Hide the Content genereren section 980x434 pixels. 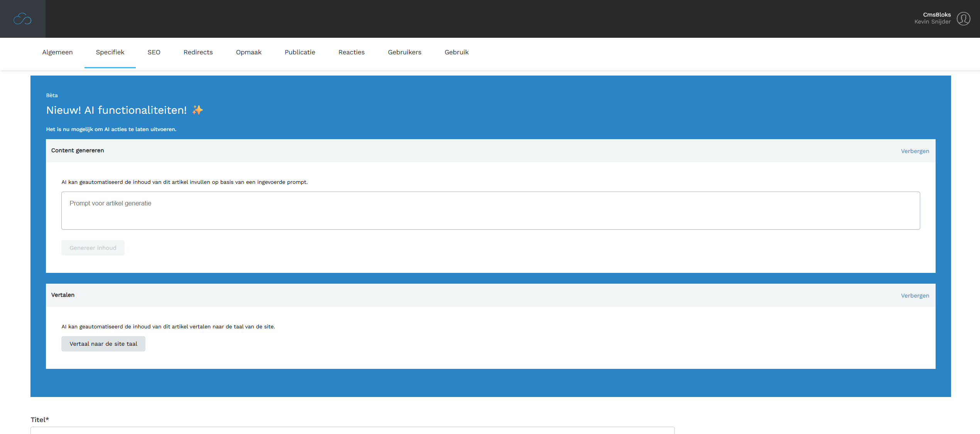(x=915, y=151)
